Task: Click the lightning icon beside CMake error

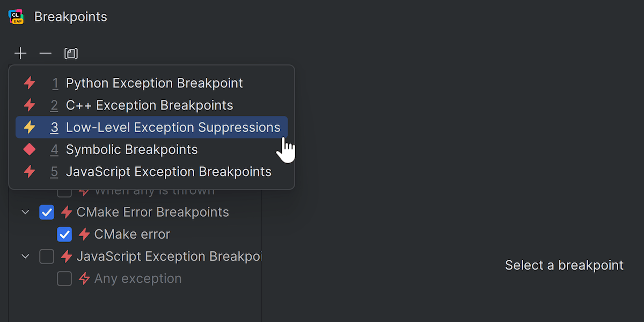Action: (x=84, y=235)
